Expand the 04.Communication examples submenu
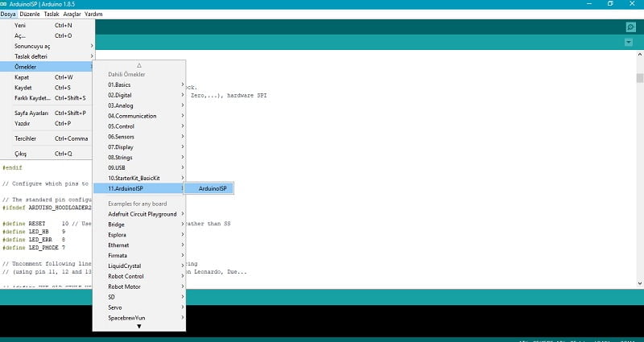Screen dimensions: 644x342 pyautogui.click(x=139, y=116)
